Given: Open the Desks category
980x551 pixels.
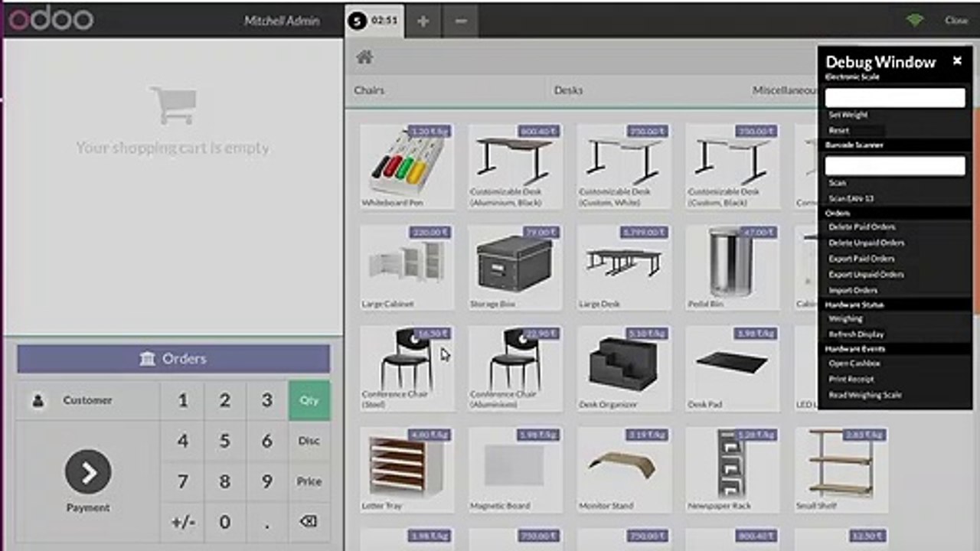Looking at the screenshot, I should point(568,90).
